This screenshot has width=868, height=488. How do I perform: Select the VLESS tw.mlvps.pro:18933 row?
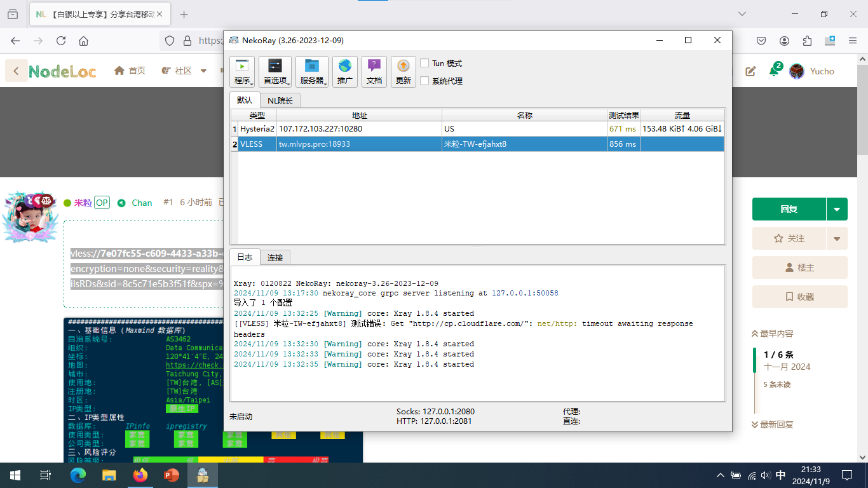477,144
